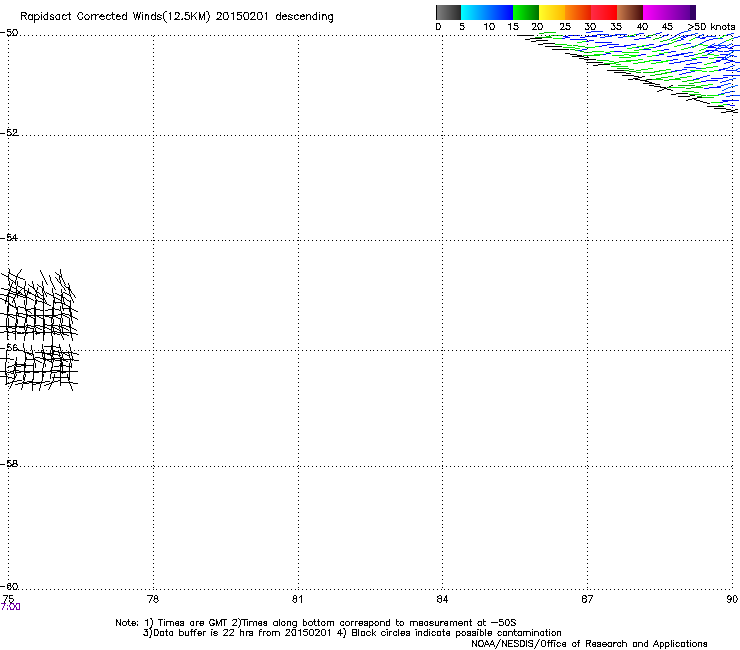Select the date text '20150201' in title
740x650 pixels.
242,16
